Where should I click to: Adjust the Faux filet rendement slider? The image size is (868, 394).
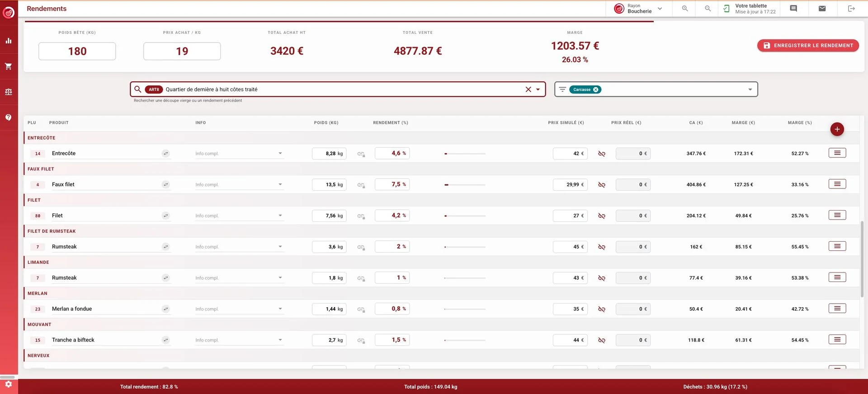pos(465,185)
